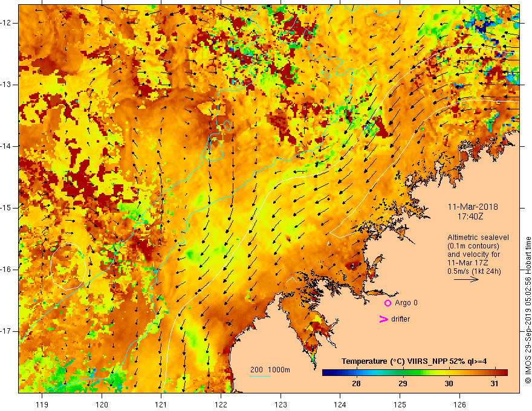Click the magenta Argo circle legend symbol
532x411 pixels.
(x=388, y=303)
